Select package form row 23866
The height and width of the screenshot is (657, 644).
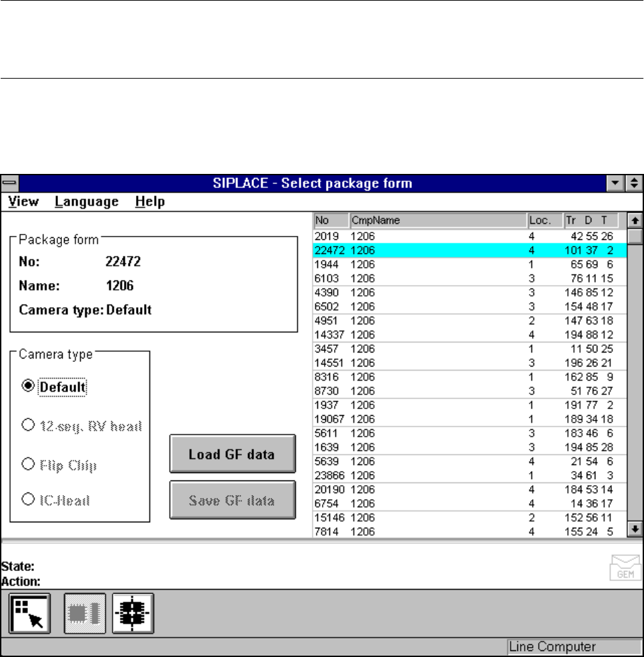[469, 476]
